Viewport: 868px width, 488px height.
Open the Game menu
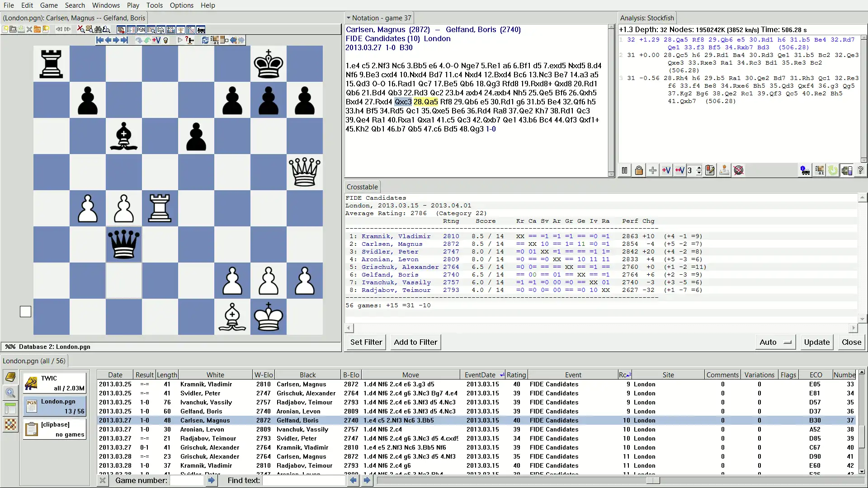point(49,5)
